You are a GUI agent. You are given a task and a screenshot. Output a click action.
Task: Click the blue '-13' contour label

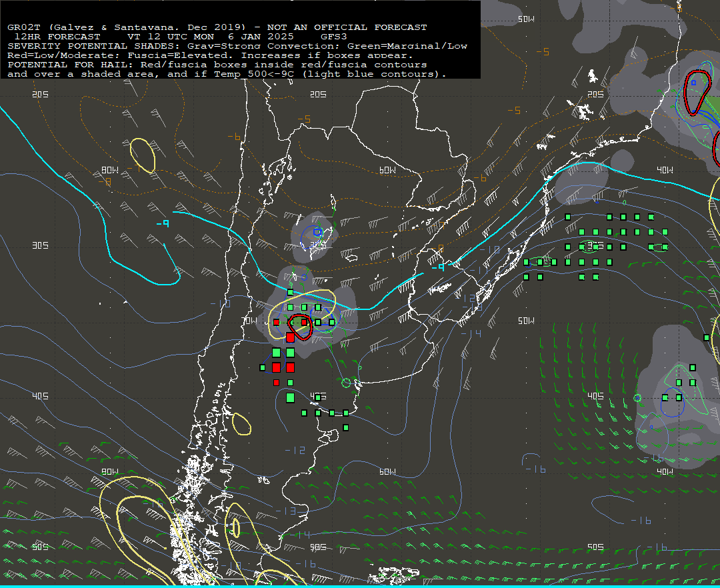[287, 511]
